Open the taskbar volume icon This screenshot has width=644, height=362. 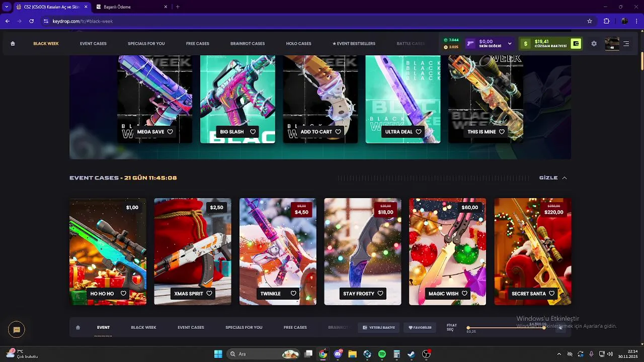610,354
